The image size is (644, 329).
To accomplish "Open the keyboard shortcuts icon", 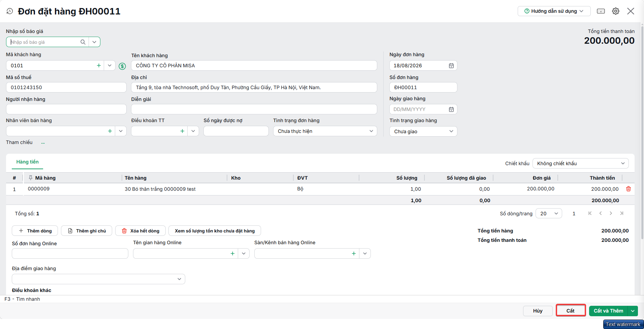I will pyautogui.click(x=601, y=11).
